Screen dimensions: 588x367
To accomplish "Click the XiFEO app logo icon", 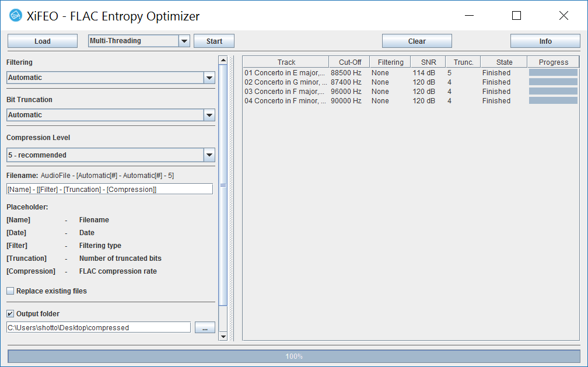I will click(x=16, y=16).
